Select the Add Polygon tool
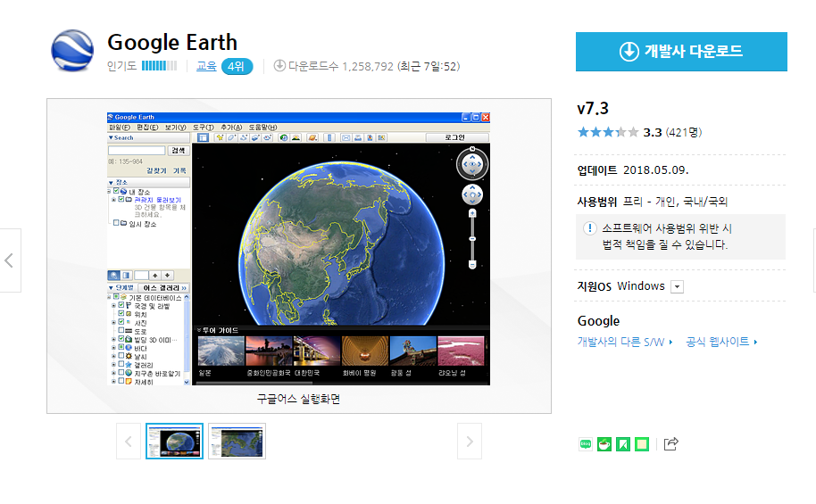816x504 pixels. [231, 137]
